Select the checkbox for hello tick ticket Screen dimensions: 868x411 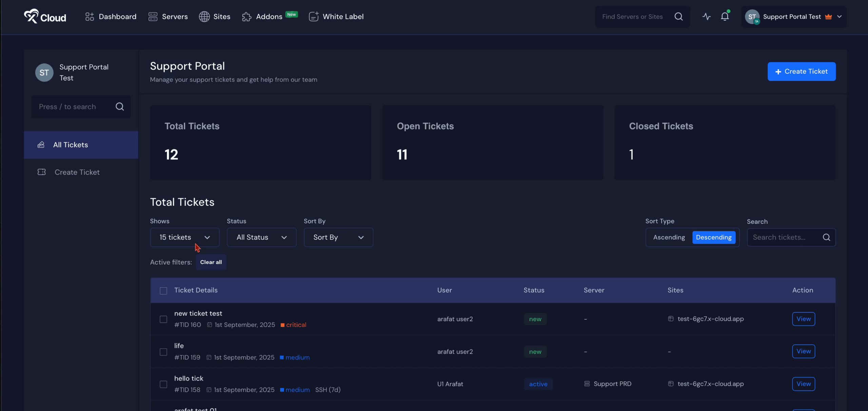pos(163,384)
